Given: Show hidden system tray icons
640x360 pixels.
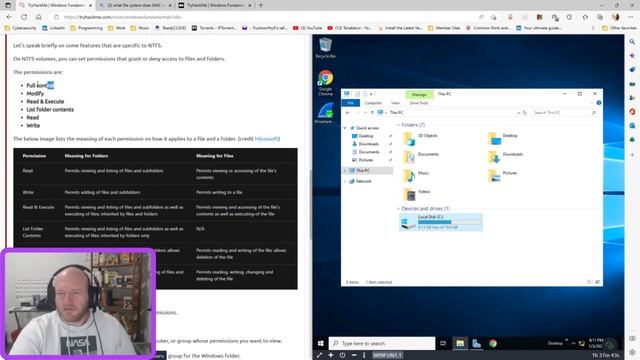Looking at the screenshot, I should (x=573, y=344).
